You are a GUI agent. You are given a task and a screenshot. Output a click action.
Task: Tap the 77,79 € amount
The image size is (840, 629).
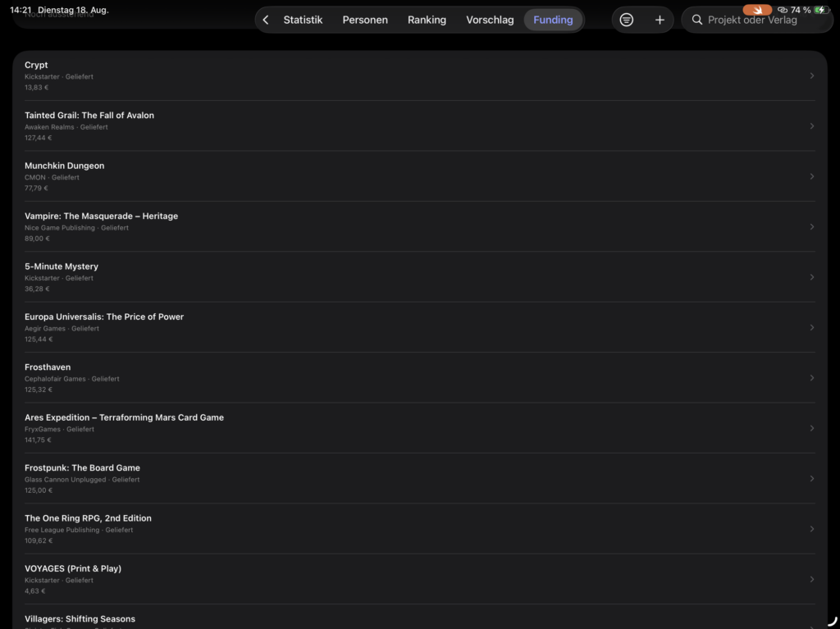(36, 188)
